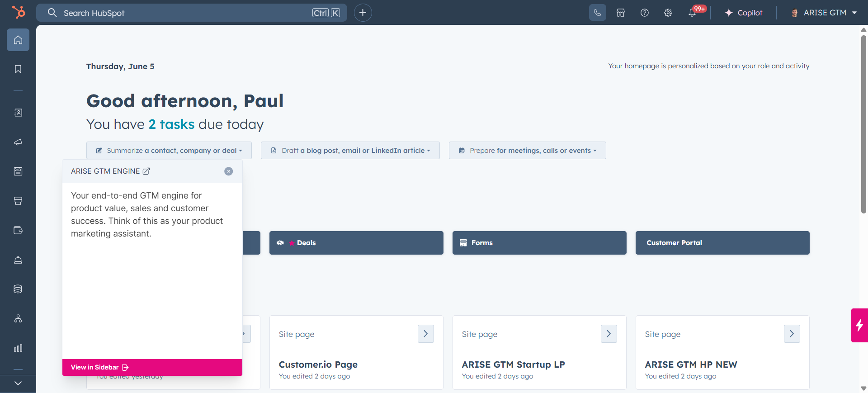Open Service bell-tray icon in sidebar
Viewport: 868px width, 393px height.
[x=18, y=260]
